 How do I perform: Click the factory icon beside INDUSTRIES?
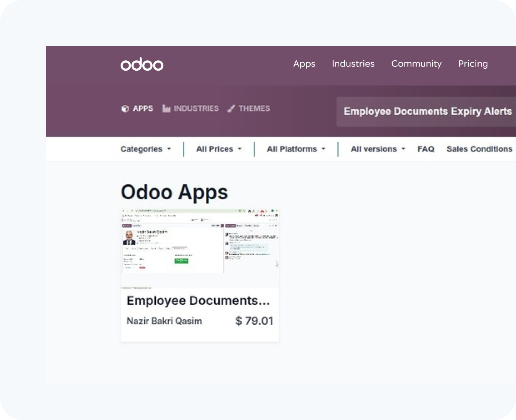pos(166,108)
